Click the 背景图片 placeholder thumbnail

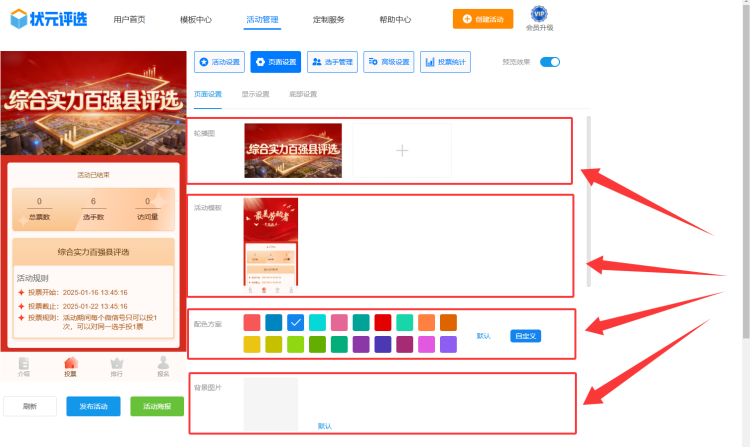pos(271,404)
